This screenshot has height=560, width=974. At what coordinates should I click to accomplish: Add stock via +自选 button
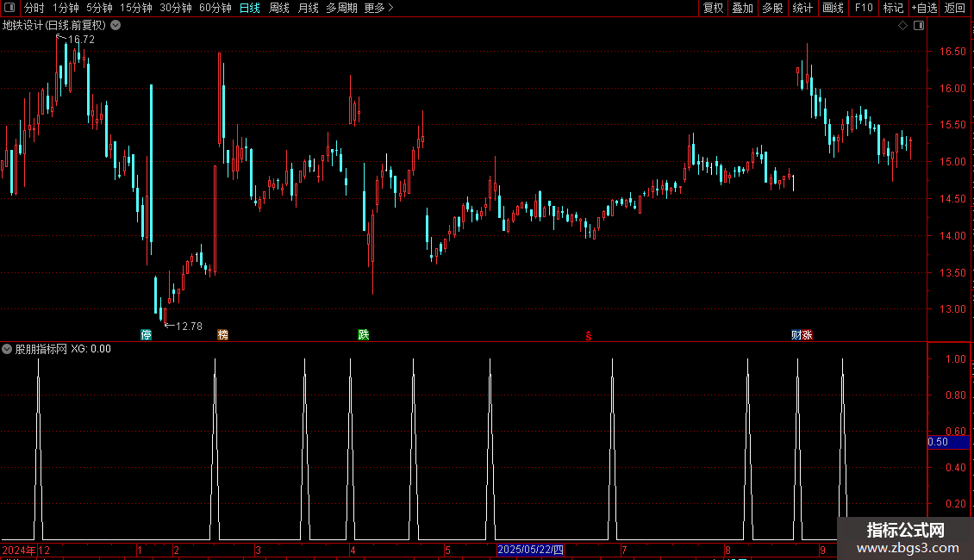[924, 8]
